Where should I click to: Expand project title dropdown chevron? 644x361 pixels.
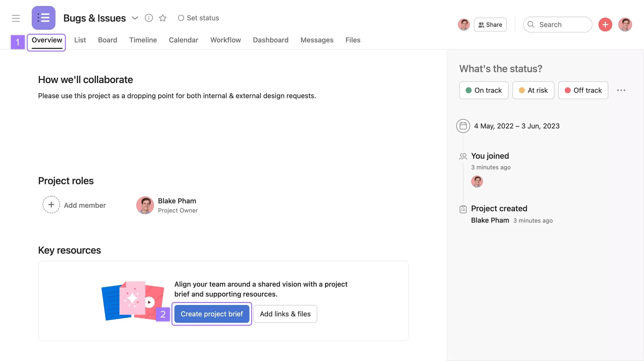pos(135,18)
